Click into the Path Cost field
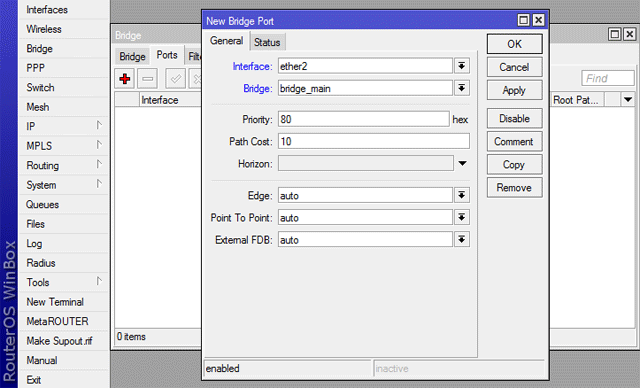The width and height of the screenshot is (640, 388). (373, 141)
